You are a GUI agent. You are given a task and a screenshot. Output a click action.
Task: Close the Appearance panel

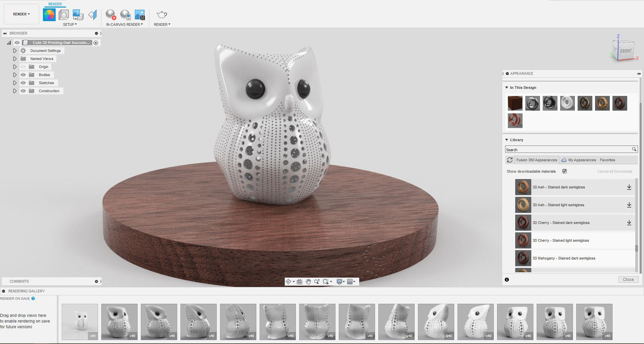point(628,280)
